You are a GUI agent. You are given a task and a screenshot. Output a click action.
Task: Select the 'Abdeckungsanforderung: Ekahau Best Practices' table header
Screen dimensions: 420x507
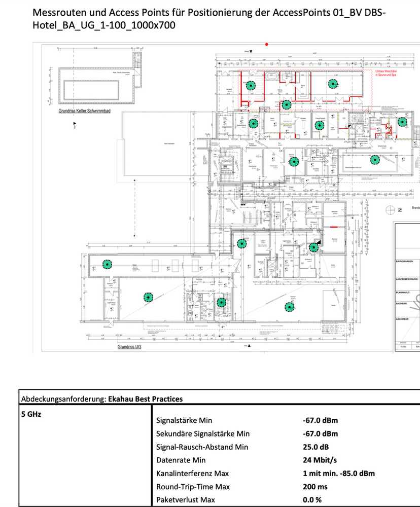101,399
